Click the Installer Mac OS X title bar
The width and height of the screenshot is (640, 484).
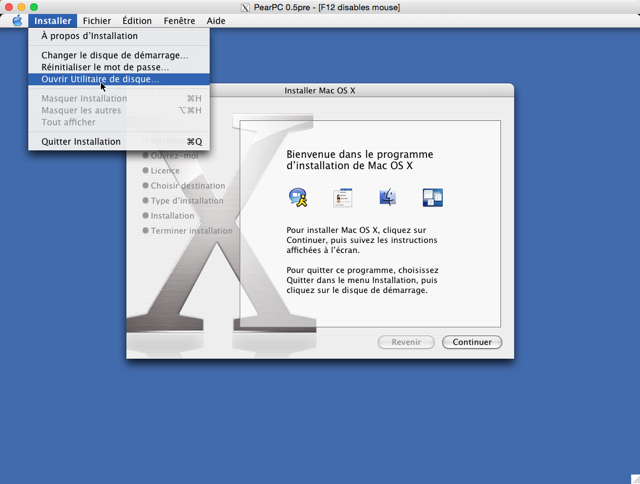(320, 90)
